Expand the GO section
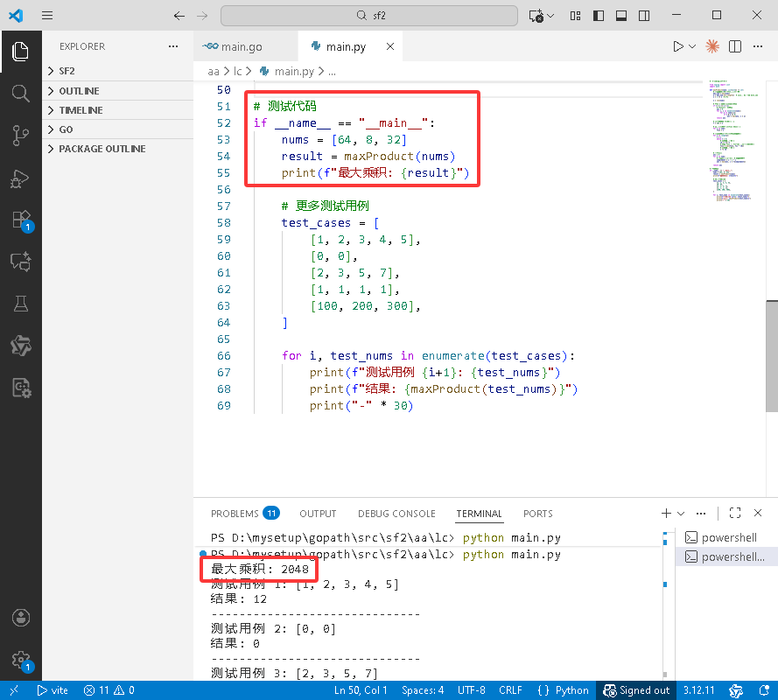778x700 pixels. 117,129
